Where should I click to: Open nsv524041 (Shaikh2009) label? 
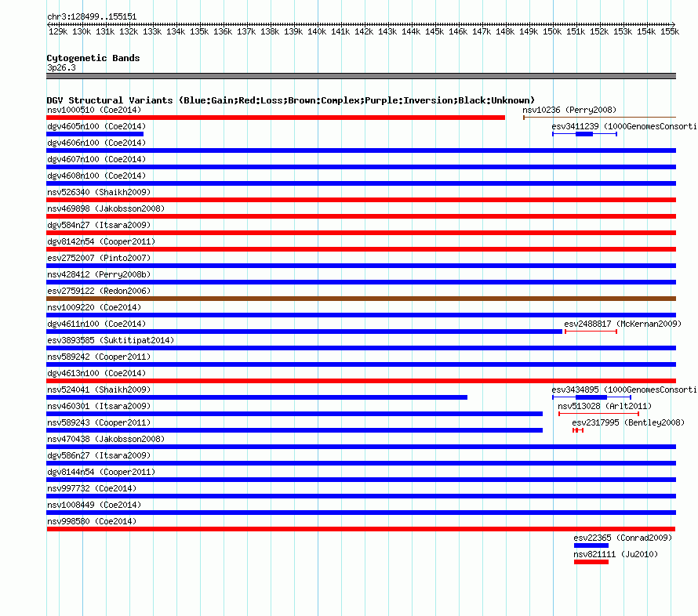(x=99, y=390)
